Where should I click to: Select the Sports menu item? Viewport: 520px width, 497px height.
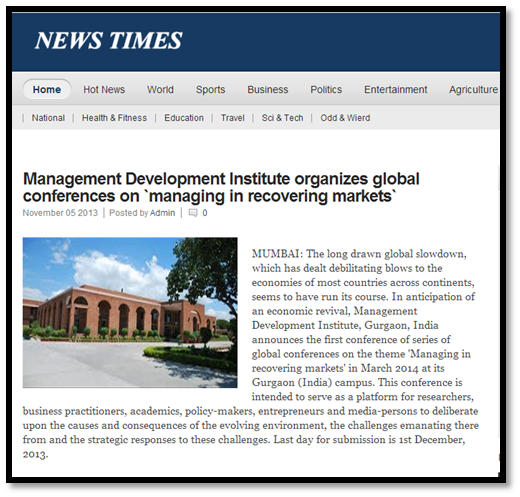[x=210, y=89]
